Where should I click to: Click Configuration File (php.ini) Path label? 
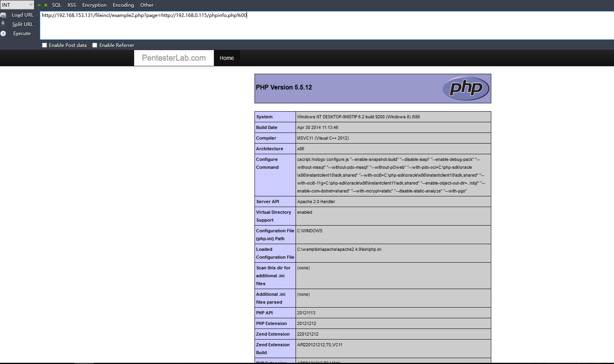(275, 235)
